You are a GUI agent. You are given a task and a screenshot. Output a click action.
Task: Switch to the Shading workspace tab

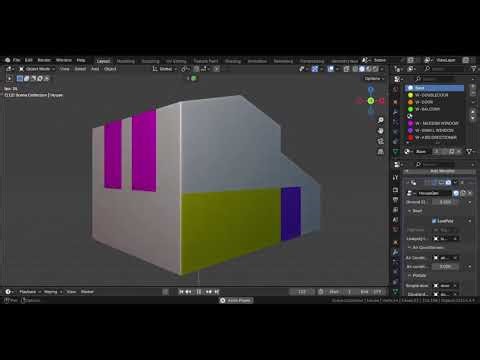coord(233,61)
